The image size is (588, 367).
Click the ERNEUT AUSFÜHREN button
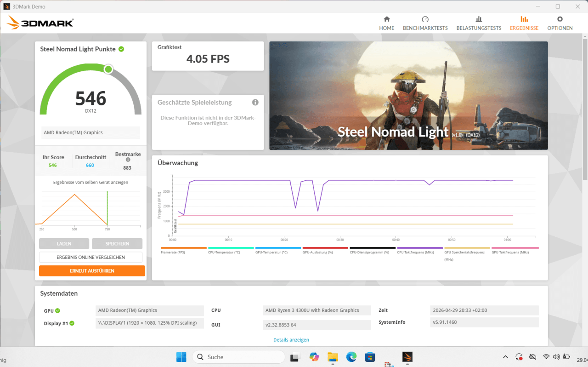click(x=92, y=271)
